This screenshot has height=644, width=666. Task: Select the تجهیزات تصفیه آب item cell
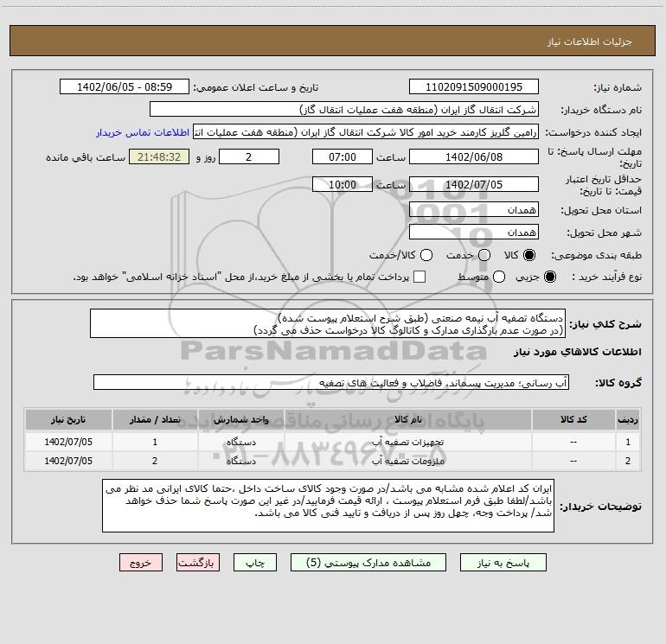(x=407, y=442)
